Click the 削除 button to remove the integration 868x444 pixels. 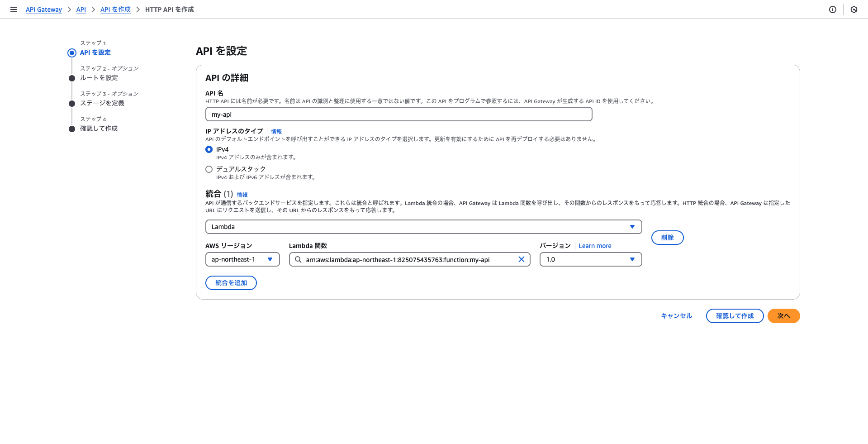pos(667,237)
